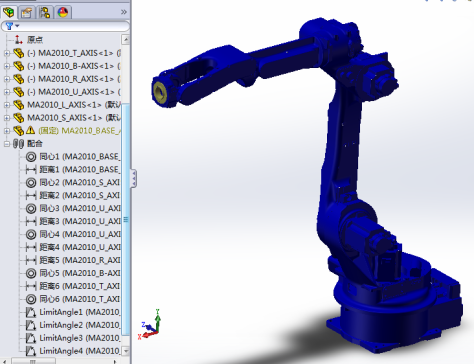Select distance mate 距离2 icon
The image size is (474, 364).
(31, 196)
